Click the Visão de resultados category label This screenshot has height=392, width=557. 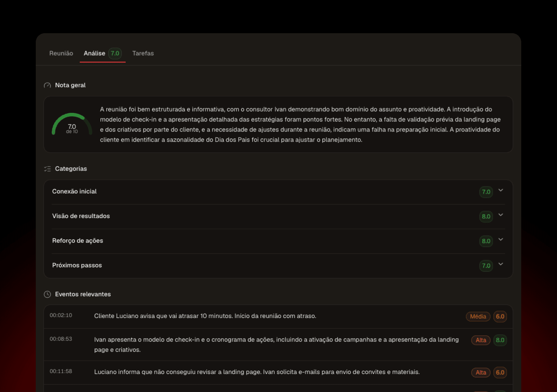point(81,216)
